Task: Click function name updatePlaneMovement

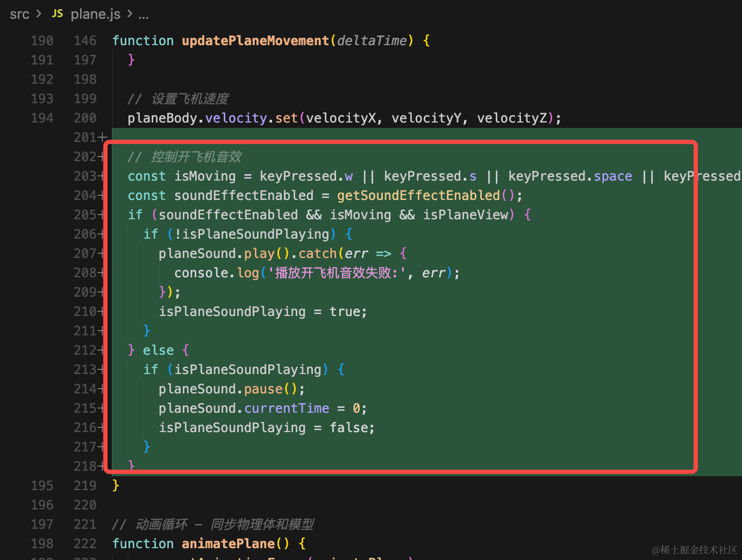Action: pos(255,41)
